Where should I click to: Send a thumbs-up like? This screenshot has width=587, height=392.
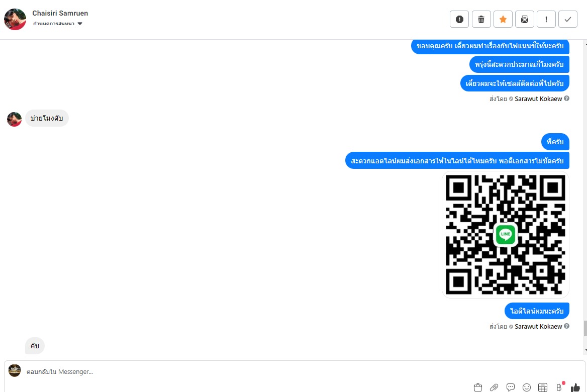(575, 387)
